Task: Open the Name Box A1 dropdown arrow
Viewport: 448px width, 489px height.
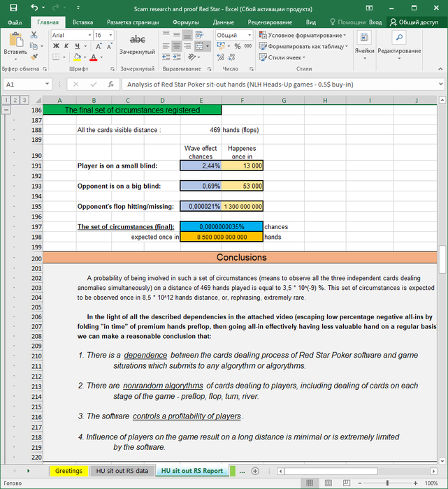Action: [47, 85]
